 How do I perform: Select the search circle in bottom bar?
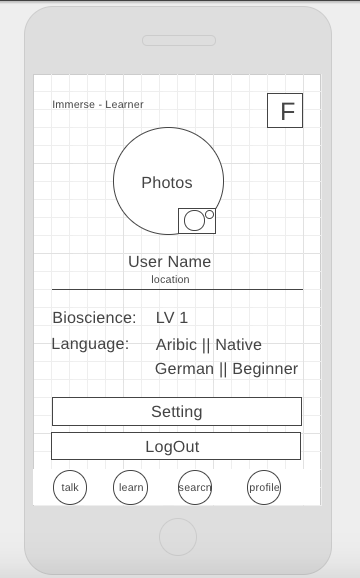coord(195,487)
